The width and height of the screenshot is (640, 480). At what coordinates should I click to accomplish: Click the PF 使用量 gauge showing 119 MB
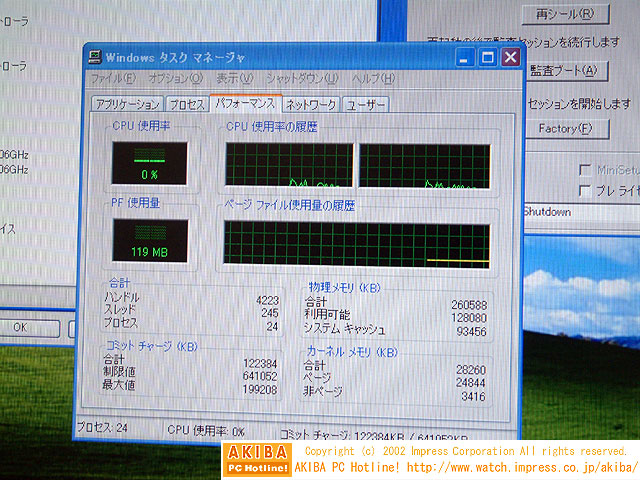(x=147, y=241)
